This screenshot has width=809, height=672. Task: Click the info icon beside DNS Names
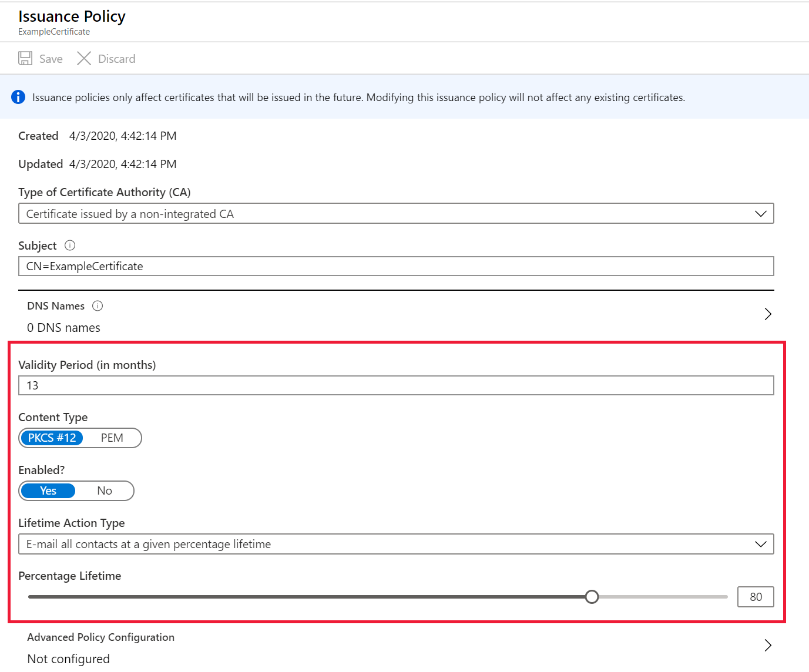[x=98, y=305]
